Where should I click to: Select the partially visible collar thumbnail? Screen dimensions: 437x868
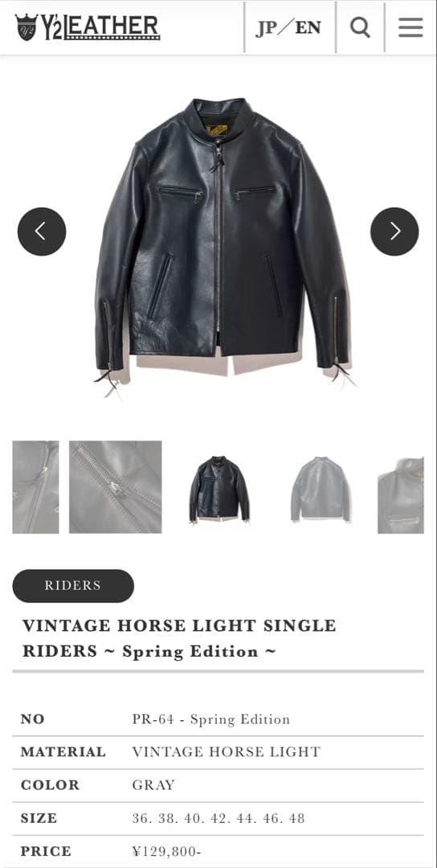click(401, 487)
